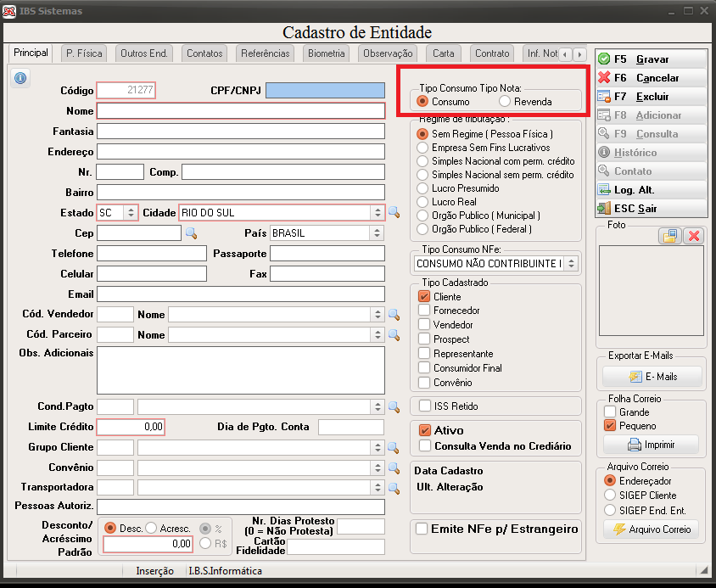Switch to the Outros End. tab

144,53
